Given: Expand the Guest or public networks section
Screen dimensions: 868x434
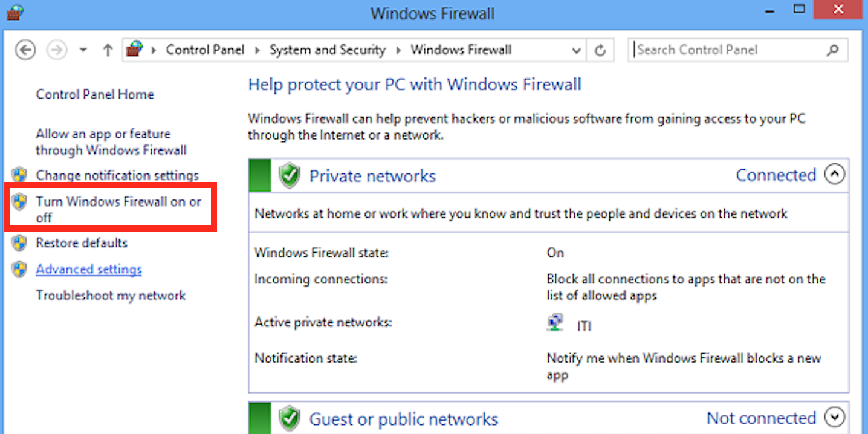Looking at the screenshot, I should (835, 417).
